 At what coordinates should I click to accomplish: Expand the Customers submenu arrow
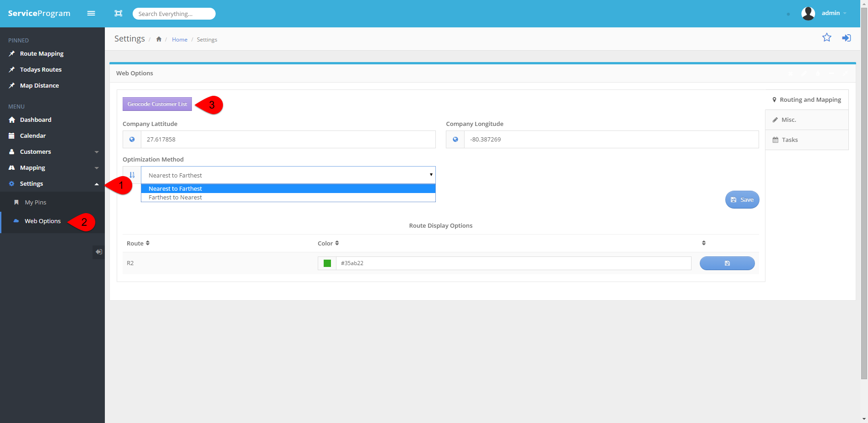tap(97, 152)
